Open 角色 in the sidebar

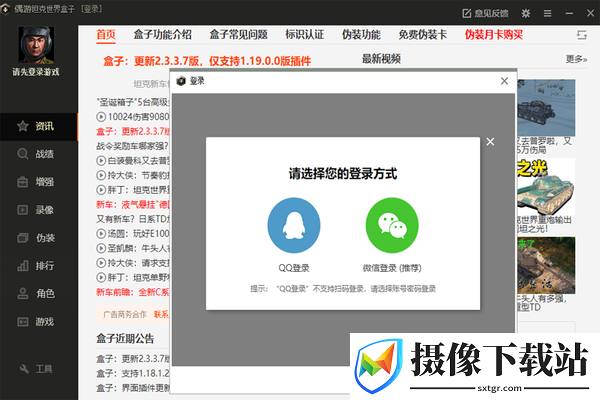[39, 294]
